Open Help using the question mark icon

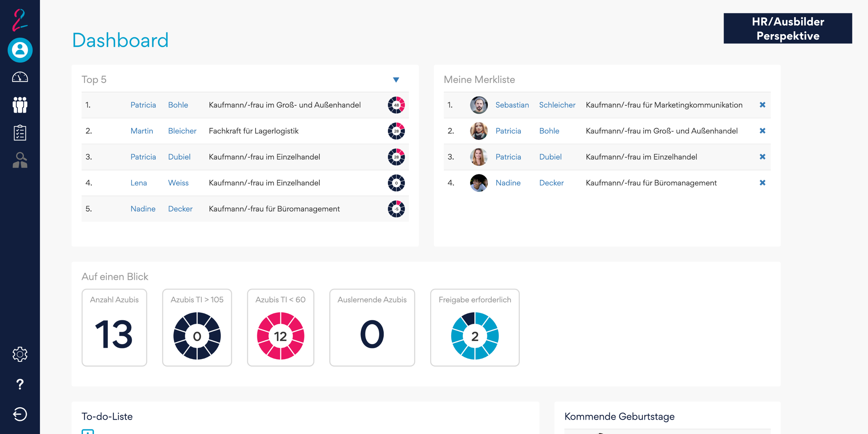(x=20, y=384)
